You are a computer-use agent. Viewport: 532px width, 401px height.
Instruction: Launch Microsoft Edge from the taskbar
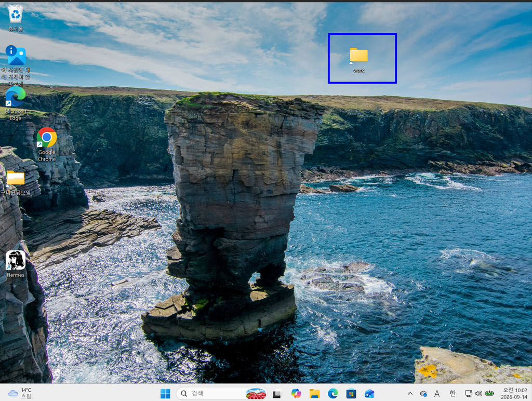tap(333, 394)
